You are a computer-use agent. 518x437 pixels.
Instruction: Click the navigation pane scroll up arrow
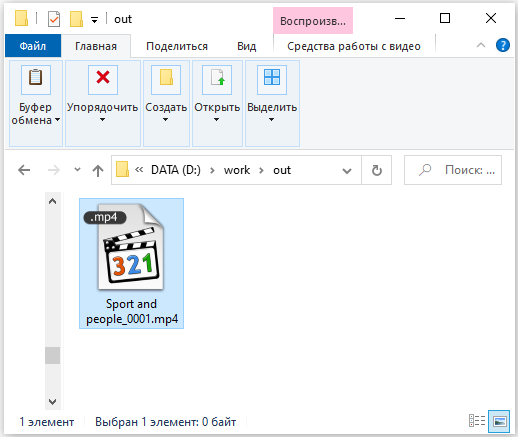(52, 201)
